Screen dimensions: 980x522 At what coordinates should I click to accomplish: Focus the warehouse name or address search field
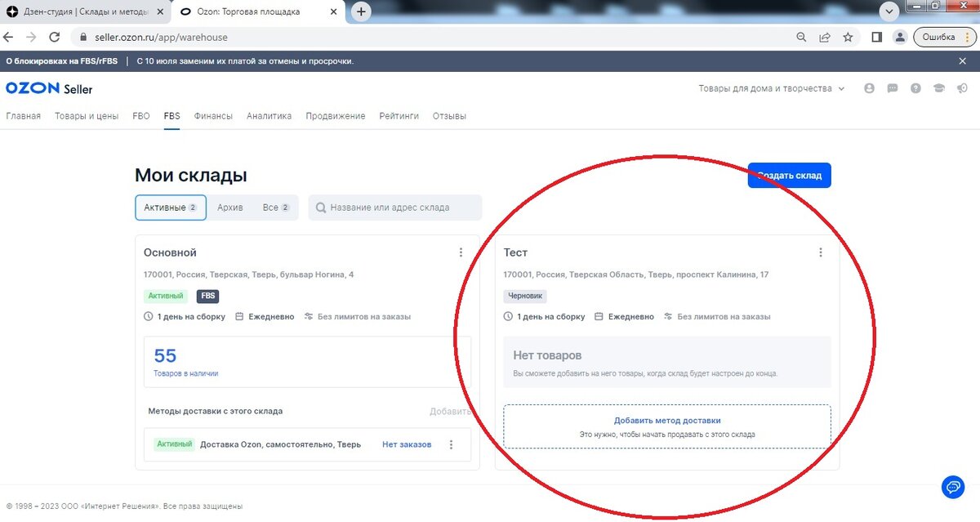pyautogui.click(x=395, y=207)
